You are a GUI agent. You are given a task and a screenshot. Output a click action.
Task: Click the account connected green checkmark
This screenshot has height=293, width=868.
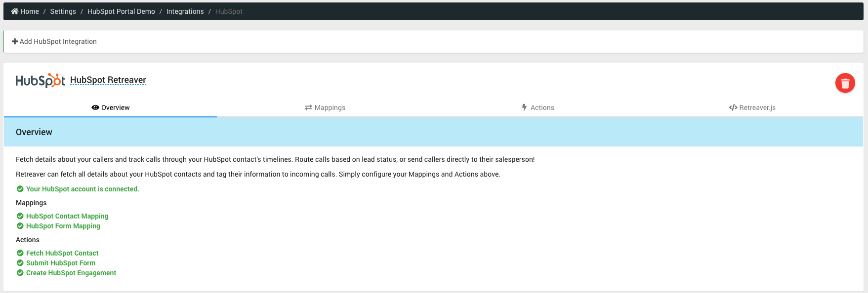[x=20, y=189]
